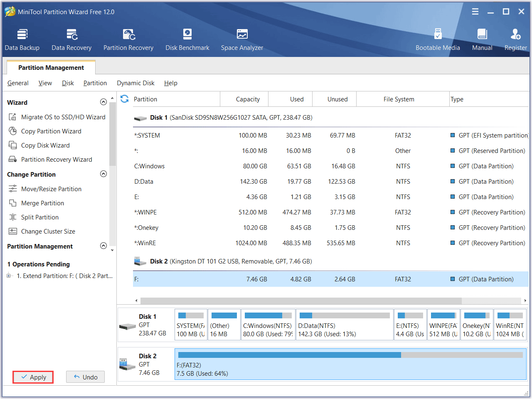This screenshot has width=532, height=399.
Task: Click the right arrow of the horizontal scrollbar
Action: [525, 300]
